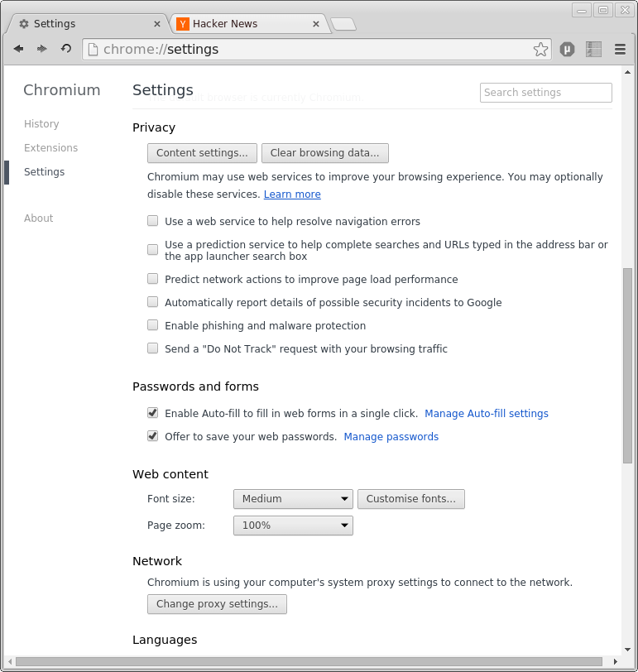638x672 pixels.
Task: Click the Languages section heading
Action: tap(165, 640)
